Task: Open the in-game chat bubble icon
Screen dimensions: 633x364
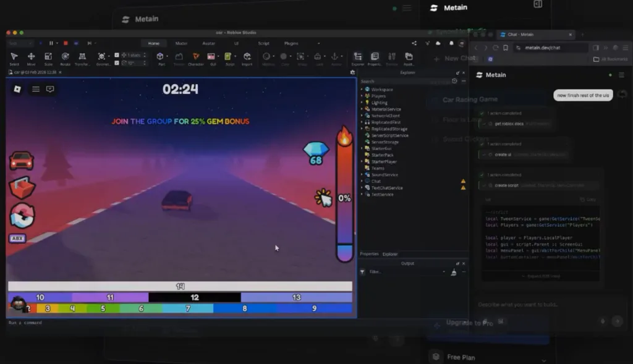Action: pyautogui.click(x=50, y=89)
